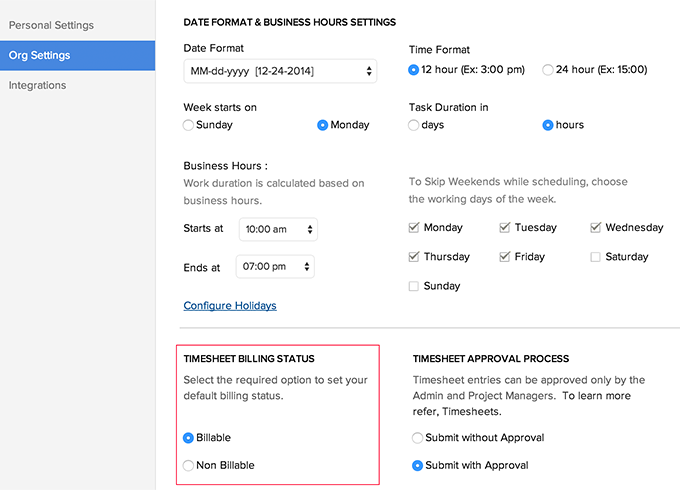Toggle the Friday working day checkbox
The height and width of the screenshot is (490, 680).
(505, 257)
